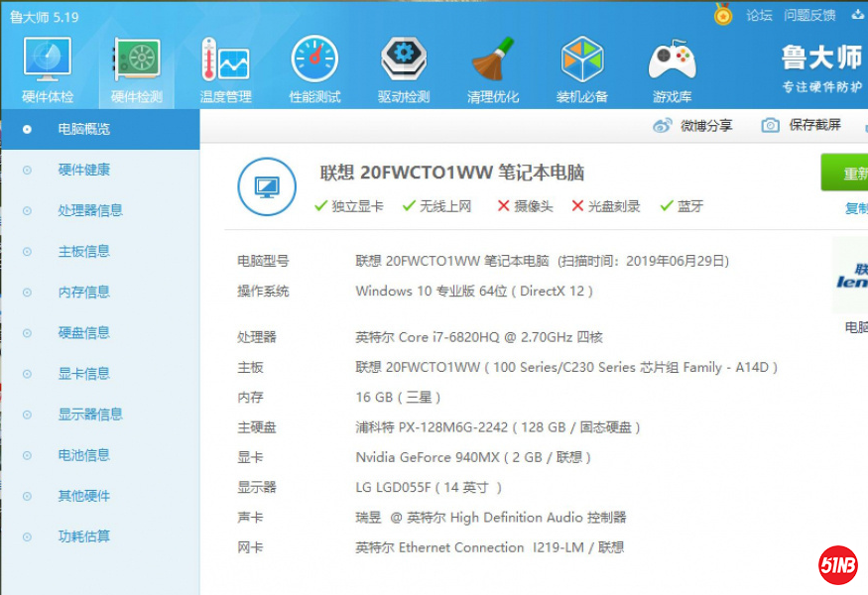Open 温度管理 temperature management
Viewport: 868px width, 595px height.
click(225, 62)
